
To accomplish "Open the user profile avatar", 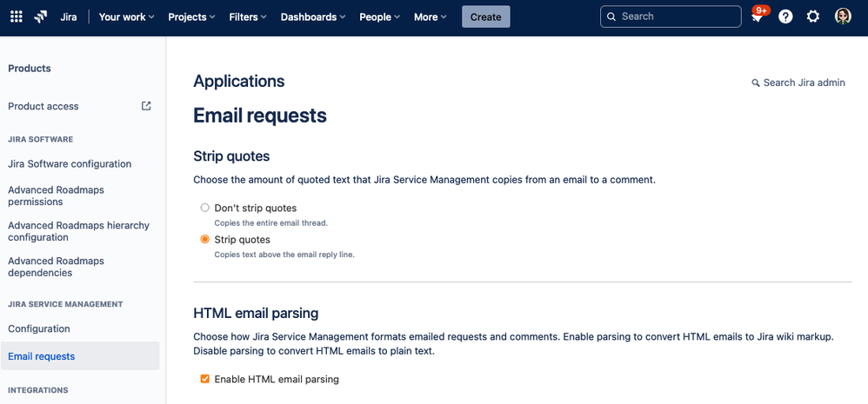I will pyautogui.click(x=843, y=17).
